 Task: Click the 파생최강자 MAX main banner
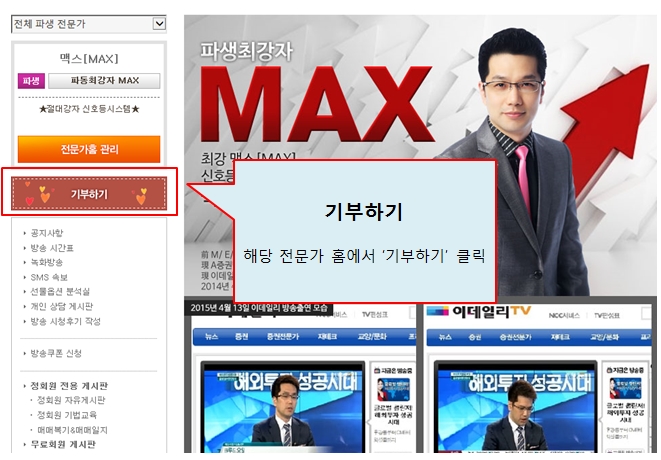click(x=420, y=156)
